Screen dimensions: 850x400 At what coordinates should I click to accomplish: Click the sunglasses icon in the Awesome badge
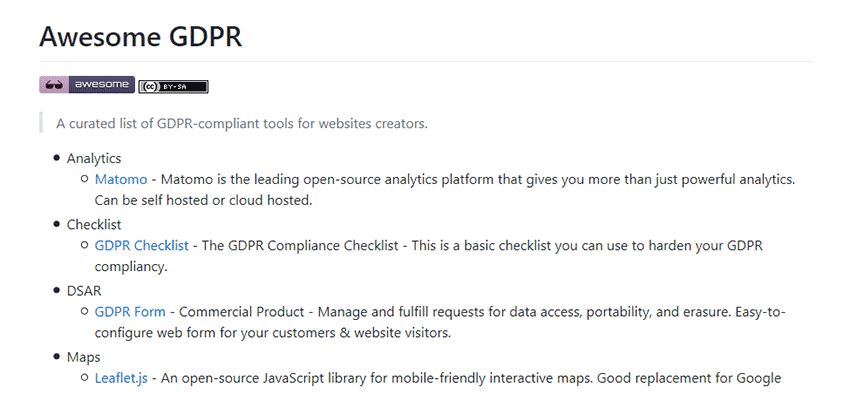[53, 85]
